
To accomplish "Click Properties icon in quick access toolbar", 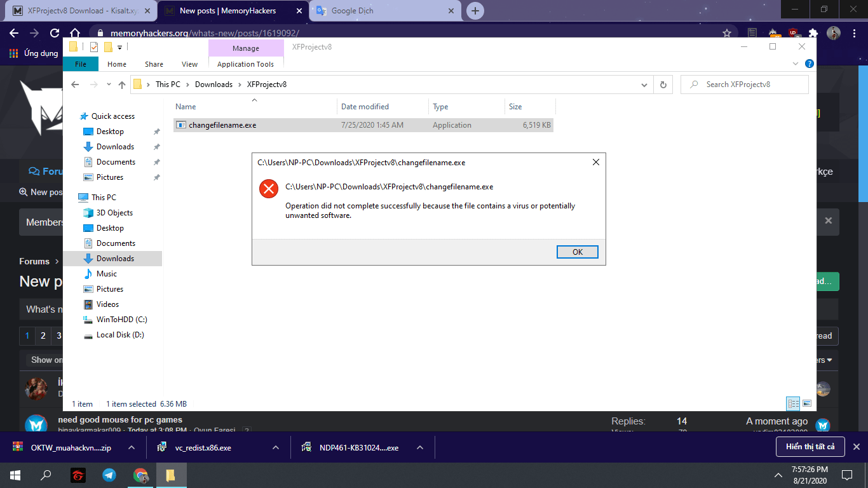I will tap(94, 47).
